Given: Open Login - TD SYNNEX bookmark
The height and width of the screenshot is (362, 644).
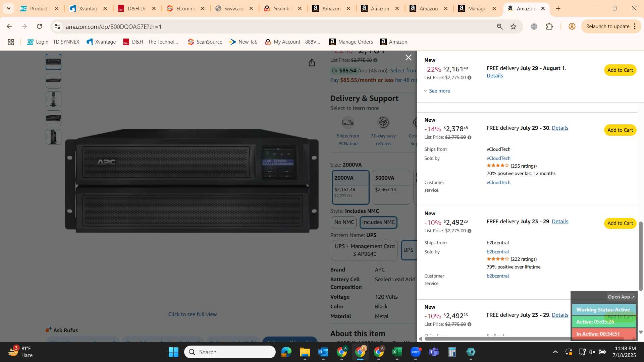Looking at the screenshot, I should click(53, 42).
